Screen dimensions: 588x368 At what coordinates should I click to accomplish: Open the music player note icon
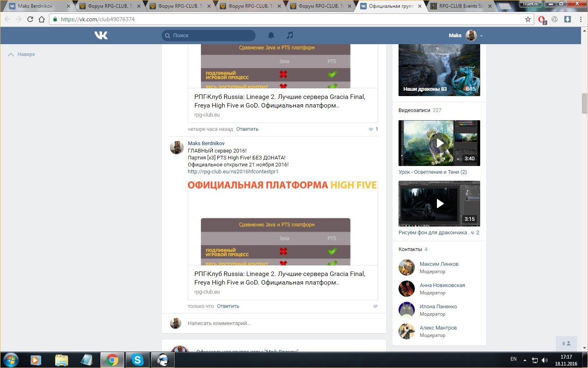click(290, 36)
